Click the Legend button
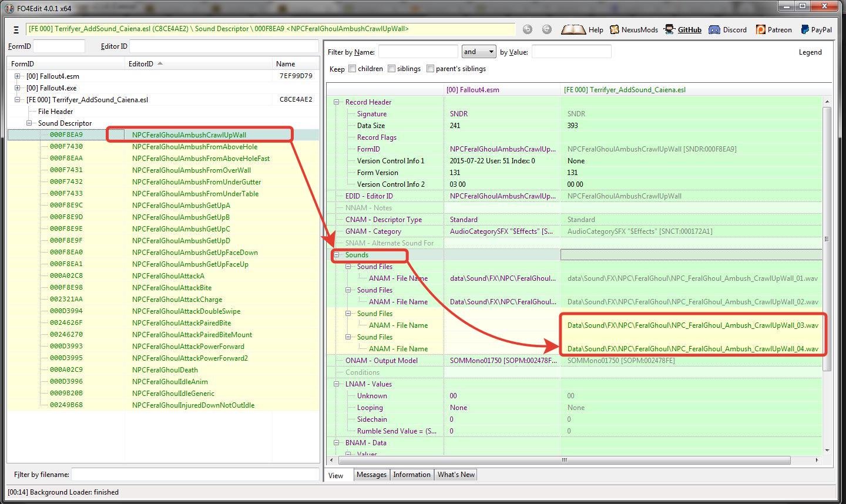 810,52
